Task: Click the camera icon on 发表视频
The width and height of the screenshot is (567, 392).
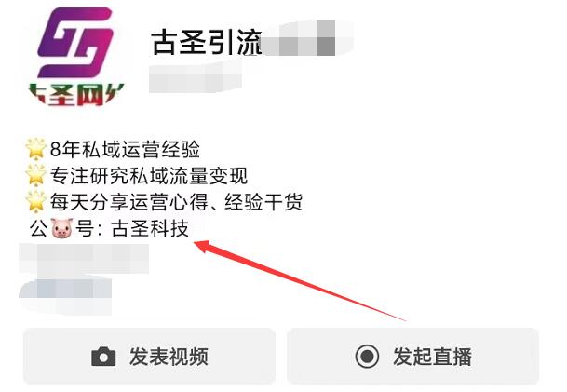Action: (x=103, y=357)
